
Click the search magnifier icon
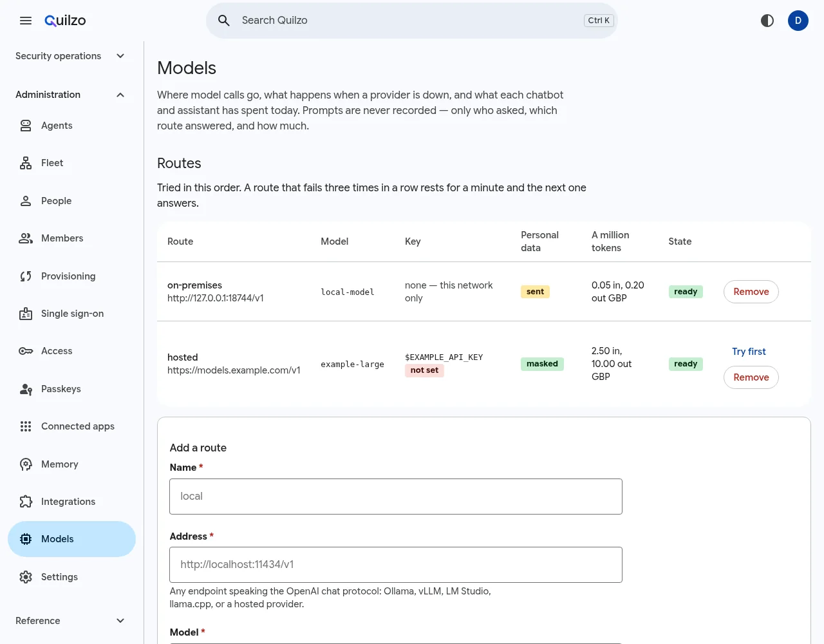point(224,21)
